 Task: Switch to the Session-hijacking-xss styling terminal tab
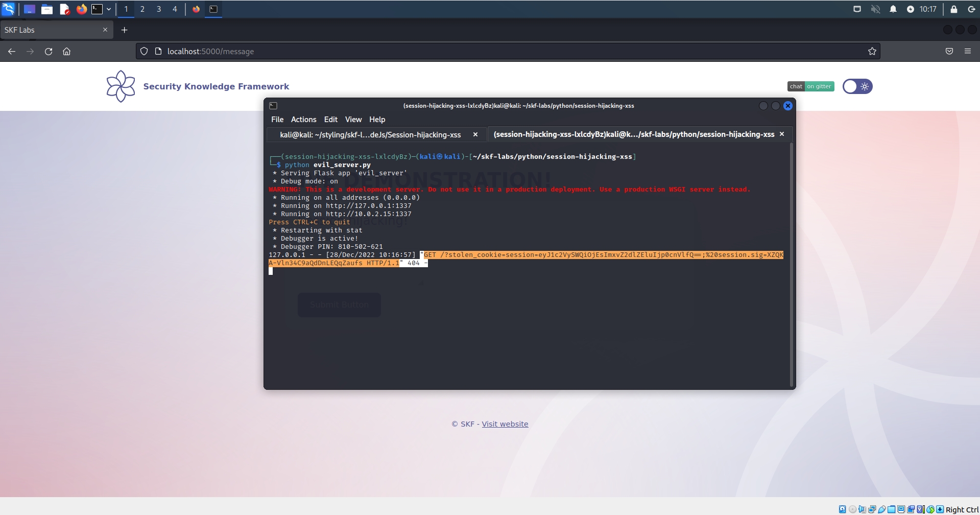click(x=370, y=135)
